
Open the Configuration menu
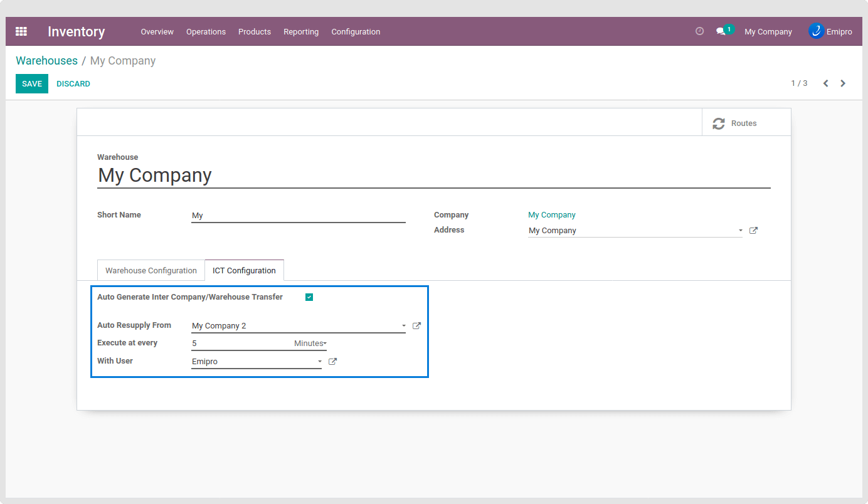[356, 32]
